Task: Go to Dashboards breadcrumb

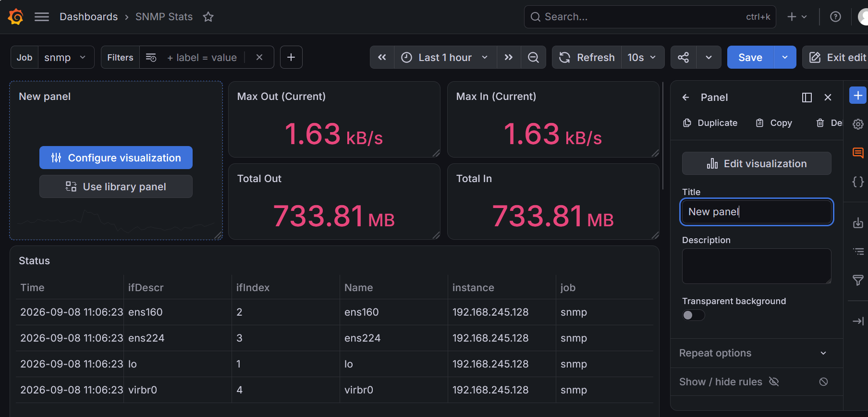Action: (89, 17)
